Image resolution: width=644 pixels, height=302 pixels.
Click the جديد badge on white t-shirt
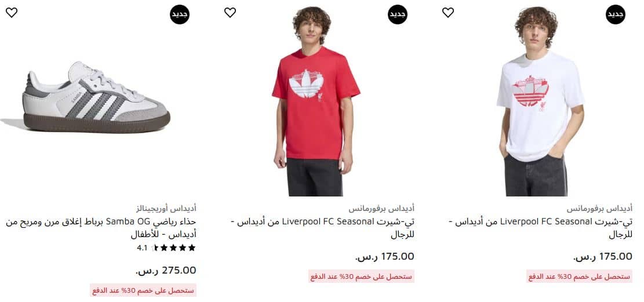point(616,14)
